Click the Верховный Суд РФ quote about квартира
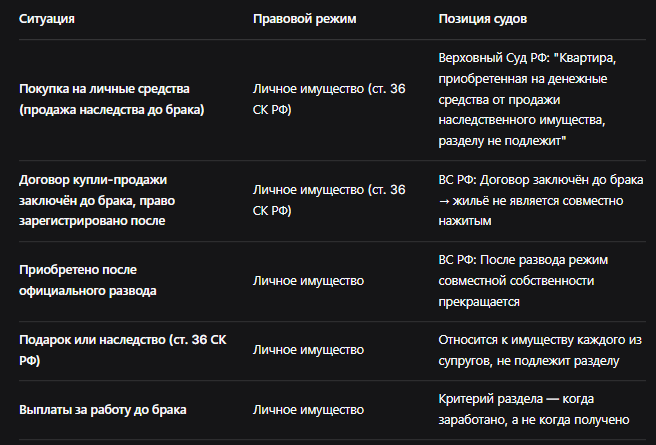Viewport: 656px width, 445px height. tap(527, 99)
